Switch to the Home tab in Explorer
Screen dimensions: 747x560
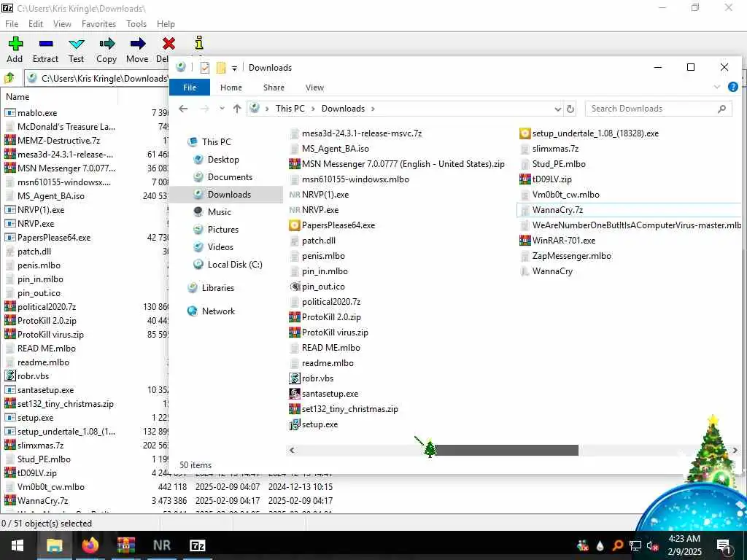231,87
